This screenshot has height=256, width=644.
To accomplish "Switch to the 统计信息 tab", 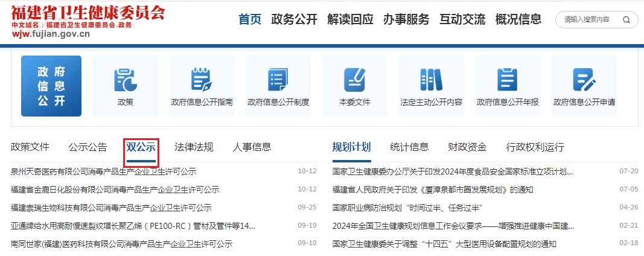I will click(409, 147).
